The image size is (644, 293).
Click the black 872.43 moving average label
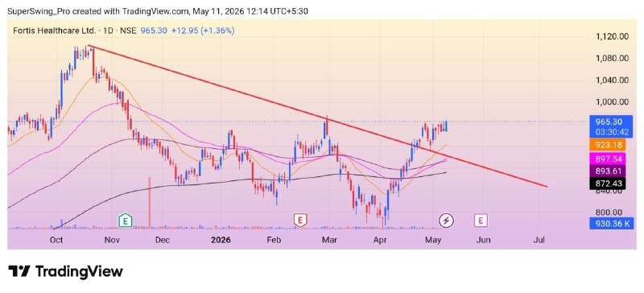pos(608,184)
